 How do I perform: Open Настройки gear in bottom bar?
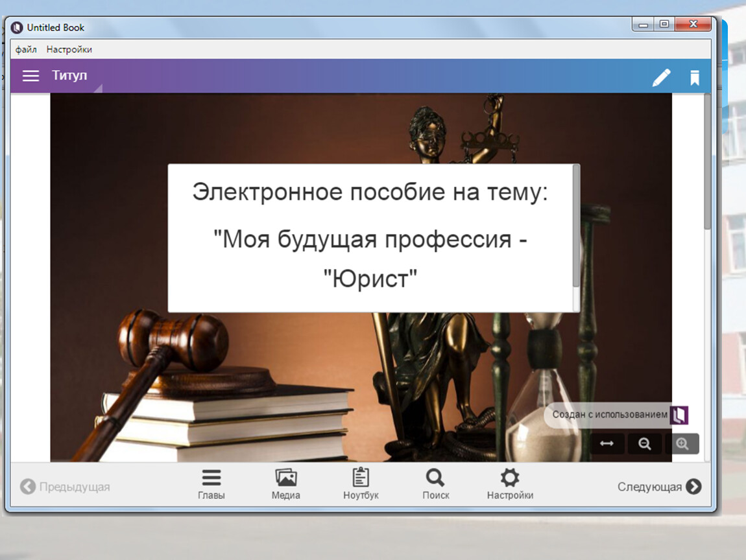tap(510, 484)
